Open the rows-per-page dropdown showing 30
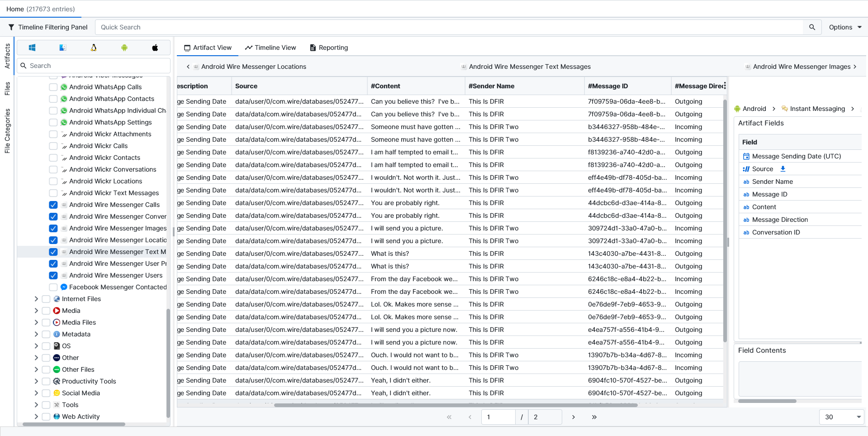868x436 pixels. [841, 417]
